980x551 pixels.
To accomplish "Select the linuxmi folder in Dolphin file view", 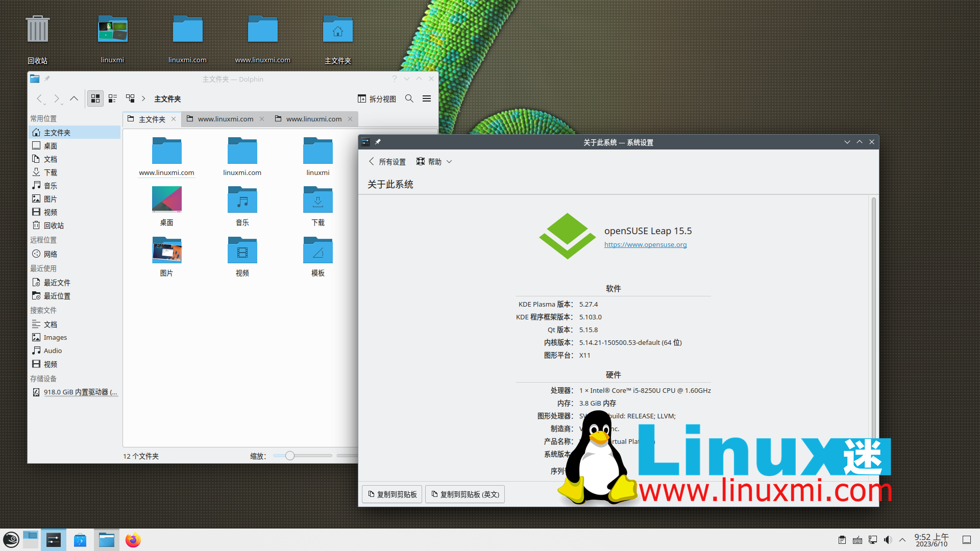I will pyautogui.click(x=317, y=157).
